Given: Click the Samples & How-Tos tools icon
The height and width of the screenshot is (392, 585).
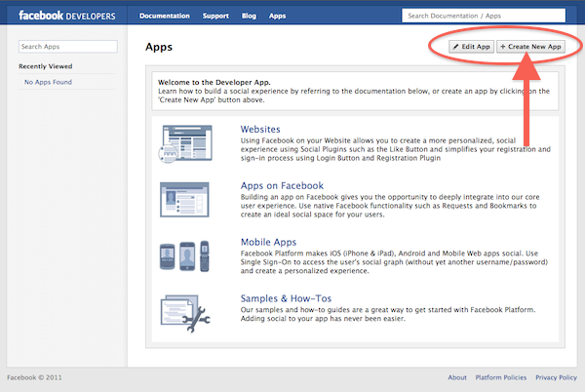Looking at the screenshot, I should pos(185,314).
